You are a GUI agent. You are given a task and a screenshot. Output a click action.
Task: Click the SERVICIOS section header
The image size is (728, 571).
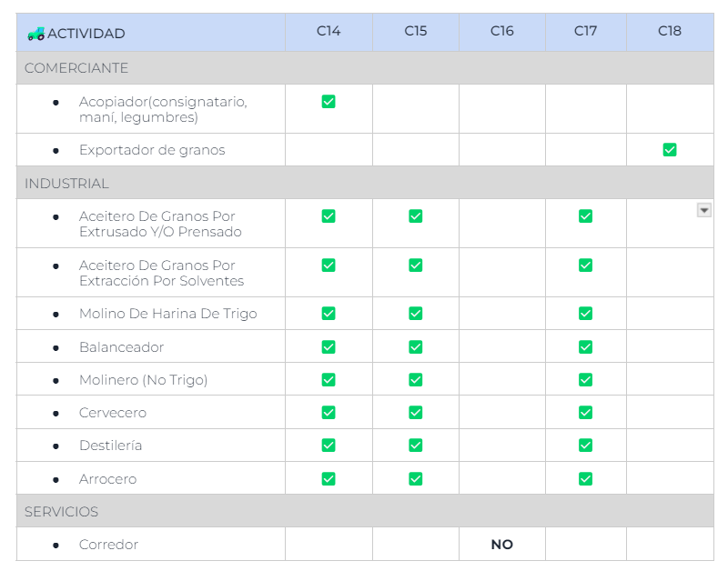(62, 512)
